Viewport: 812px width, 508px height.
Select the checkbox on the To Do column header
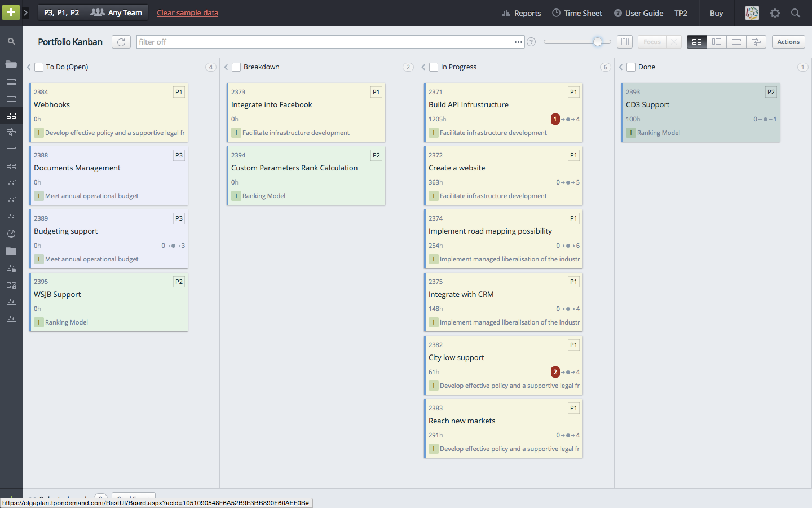[38, 67]
